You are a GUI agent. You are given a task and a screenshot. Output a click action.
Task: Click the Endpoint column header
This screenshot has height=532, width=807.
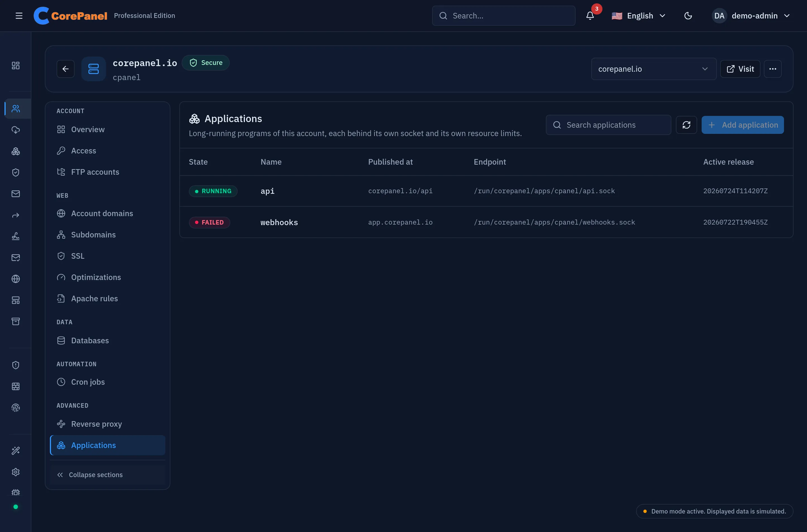pyautogui.click(x=490, y=162)
